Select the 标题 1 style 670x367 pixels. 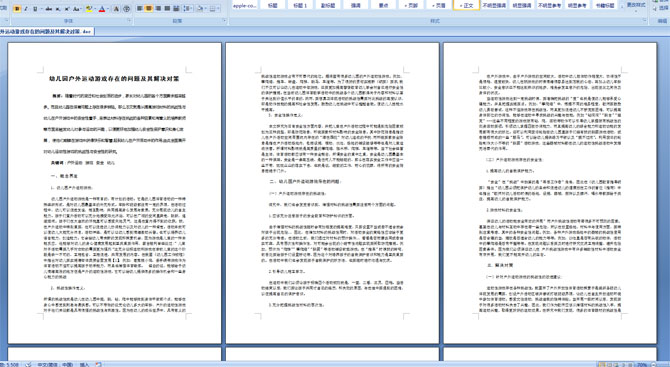pyautogui.click(x=300, y=5)
